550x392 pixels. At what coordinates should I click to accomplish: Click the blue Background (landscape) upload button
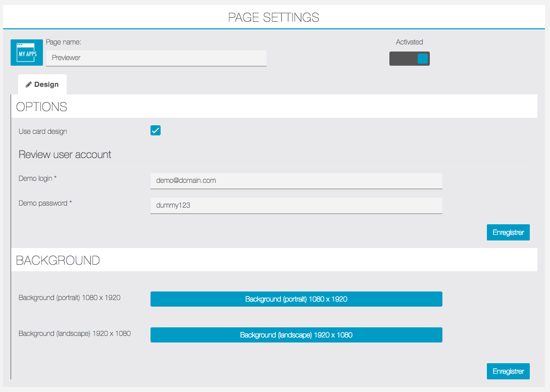point(296,335)
